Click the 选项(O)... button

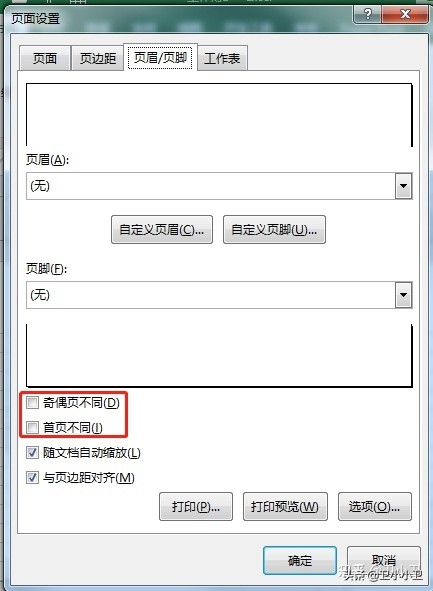pos(375,507)
